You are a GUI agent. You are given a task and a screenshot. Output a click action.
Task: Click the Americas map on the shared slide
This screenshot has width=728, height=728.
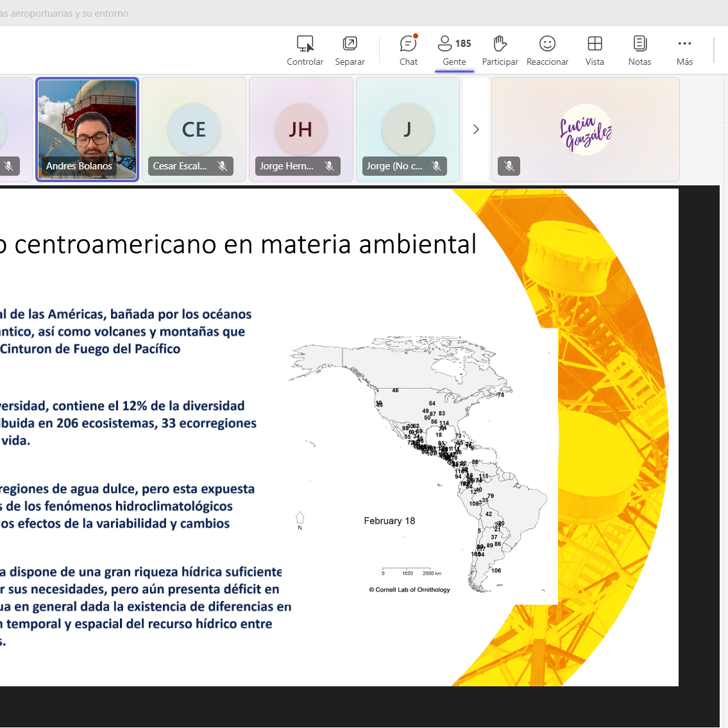(423, 462)
